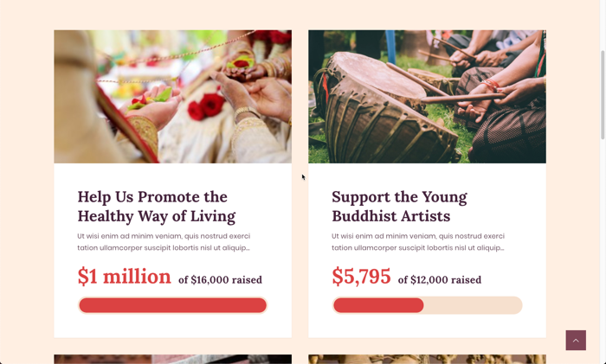Click the $5,795 raised amount

tap(361, 277)
